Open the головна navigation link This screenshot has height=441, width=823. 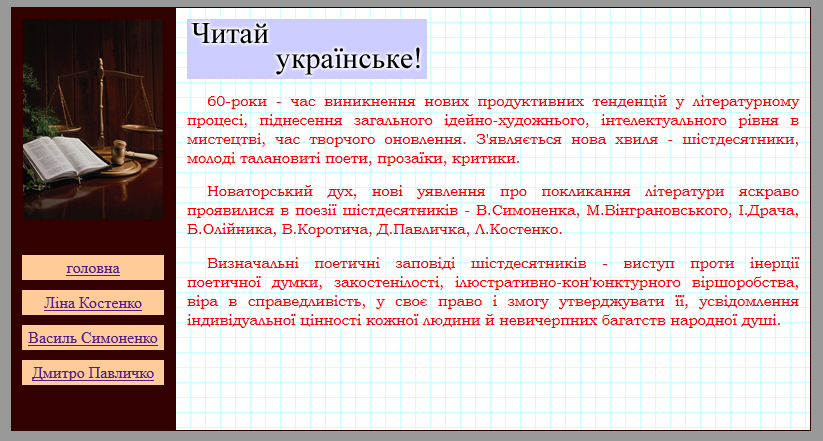[x=93, y=268]
